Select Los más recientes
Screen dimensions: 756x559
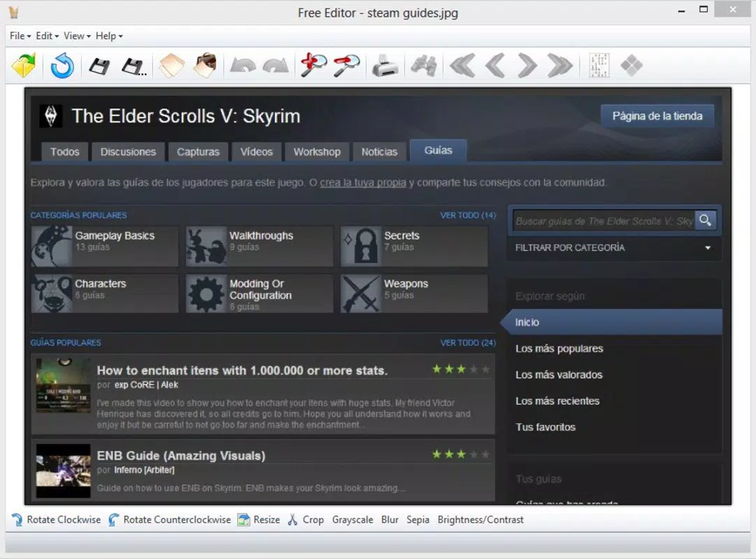point(557,401)
